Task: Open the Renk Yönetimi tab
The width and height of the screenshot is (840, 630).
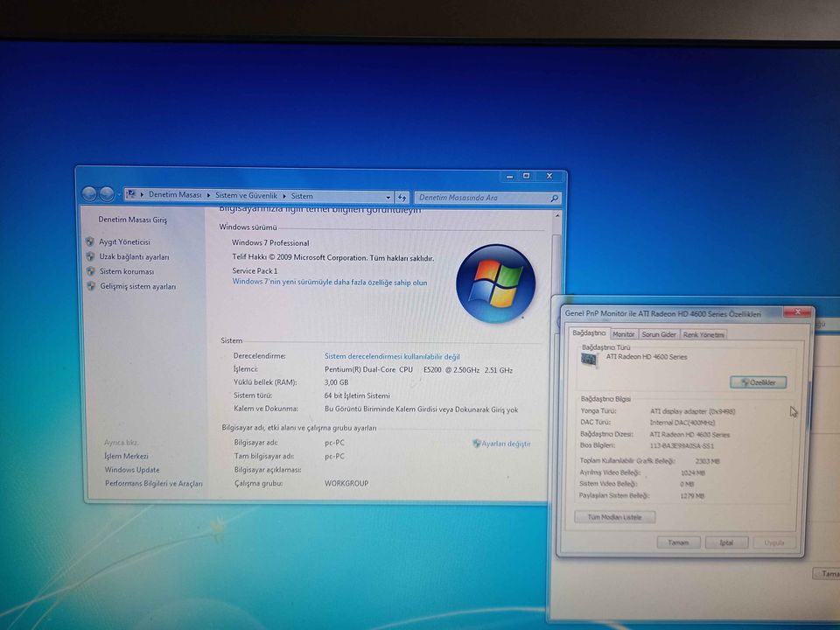Action: [x=703, y=335]
